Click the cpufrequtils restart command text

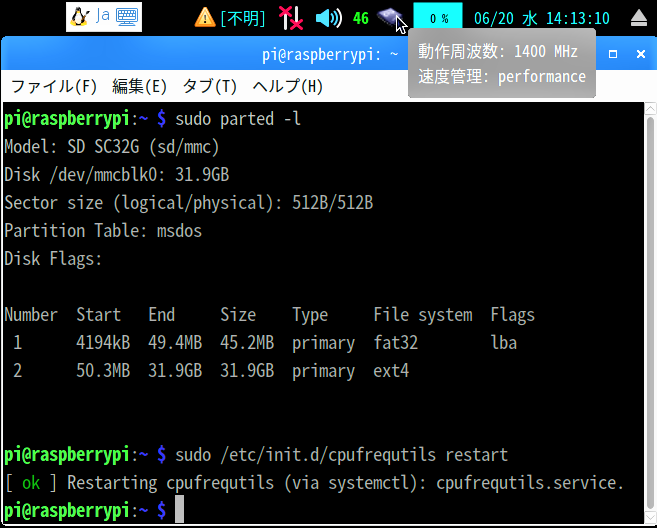(341, 455)
